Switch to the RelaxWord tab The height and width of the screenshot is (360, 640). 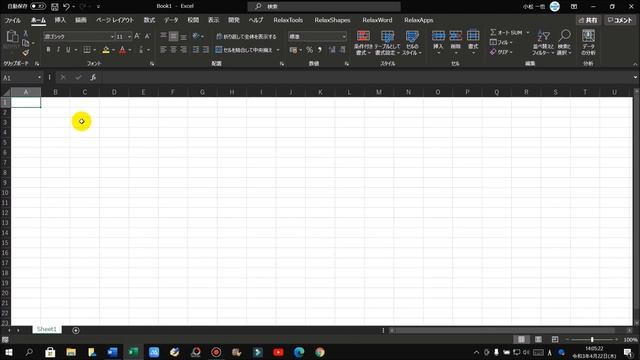pos(377,20)
